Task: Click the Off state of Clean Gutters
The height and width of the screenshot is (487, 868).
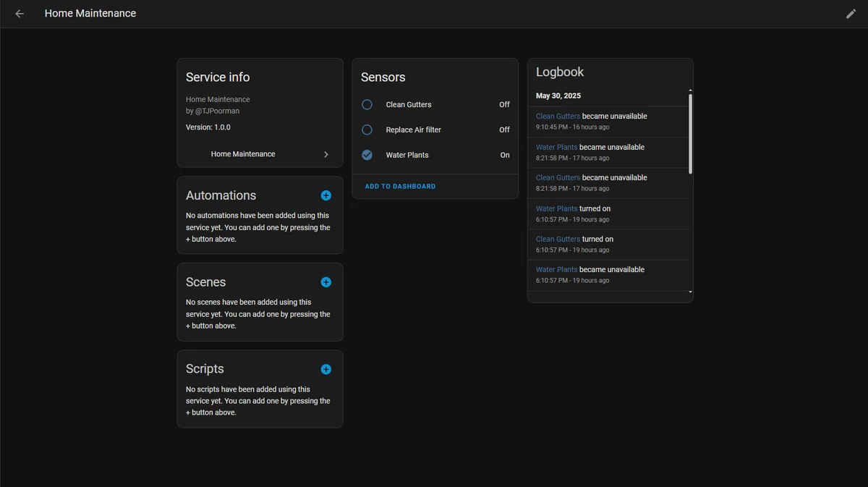Action: (504, 104)
